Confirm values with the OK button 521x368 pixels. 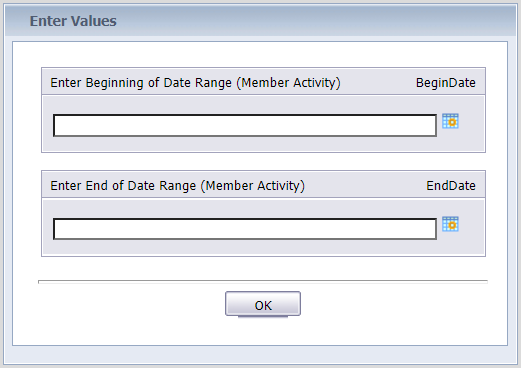(x=263, y=304)
